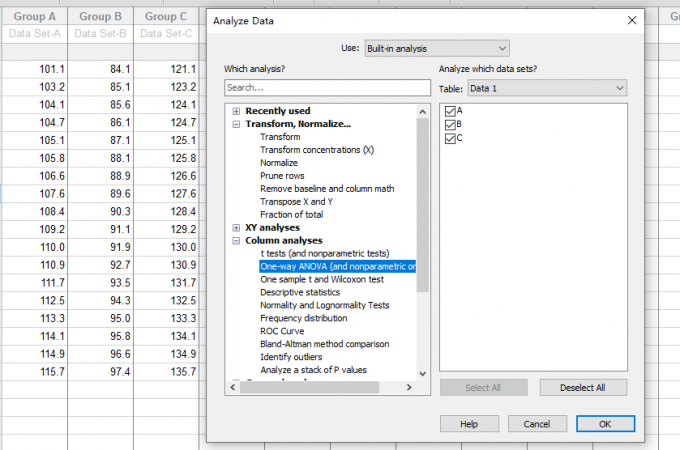680x450 pixels.
Task: Select cell with value 135.7
Action: pos(166,372)
